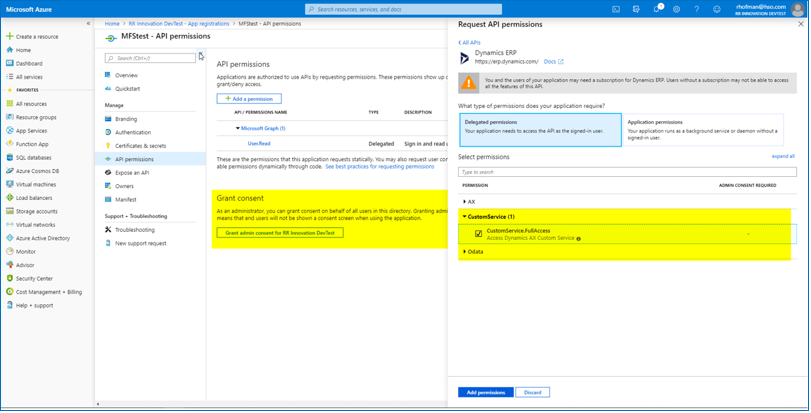The image size is (811, 413).
Task: Open Owners menu item
Action: [x=124, y=186]
